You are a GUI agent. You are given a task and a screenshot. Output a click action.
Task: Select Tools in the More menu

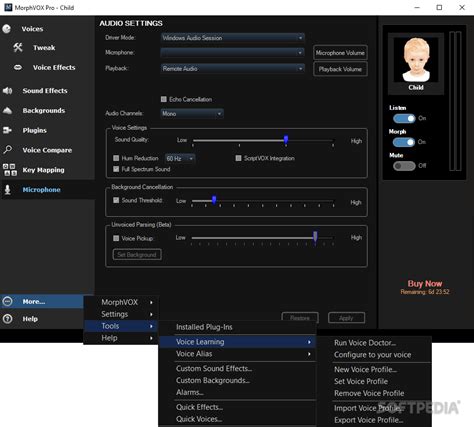pos(121,326)
